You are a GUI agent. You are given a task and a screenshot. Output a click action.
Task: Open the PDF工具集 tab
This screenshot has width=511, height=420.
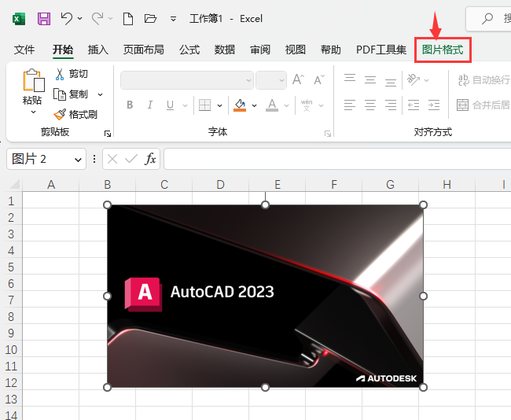coord(381,50)
